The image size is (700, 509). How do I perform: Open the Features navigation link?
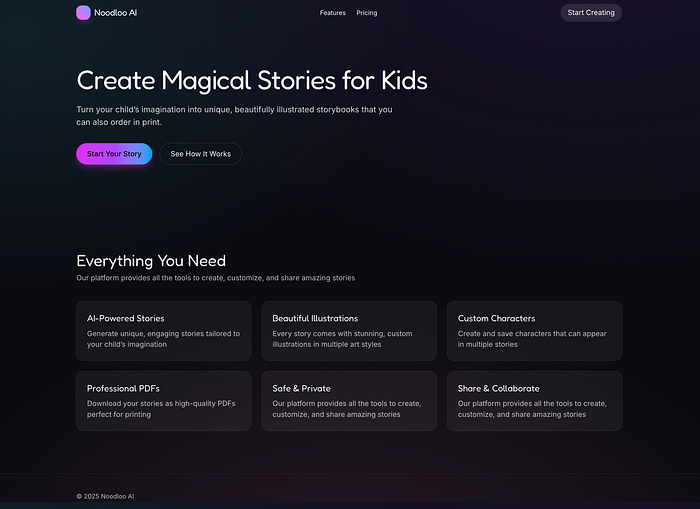coord(332,13)
